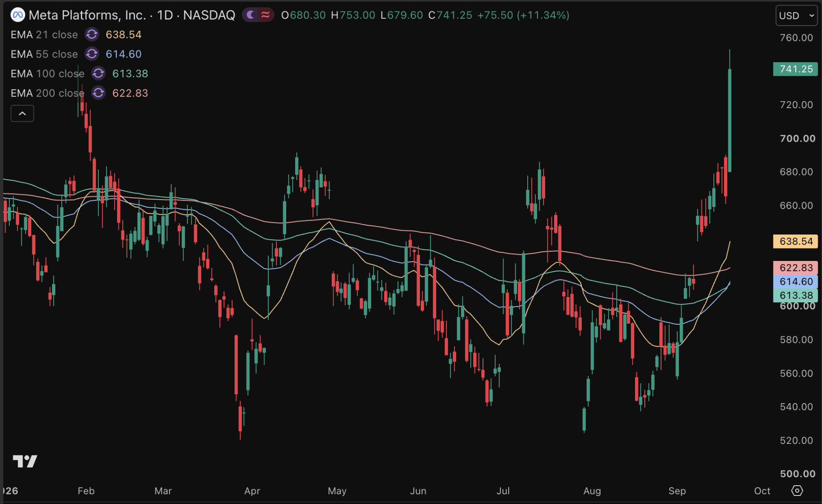This screenshot has height=504, width=822.
Task: Click the 614.60 value in the EMA 55 legend
Action: pos(124,54)
